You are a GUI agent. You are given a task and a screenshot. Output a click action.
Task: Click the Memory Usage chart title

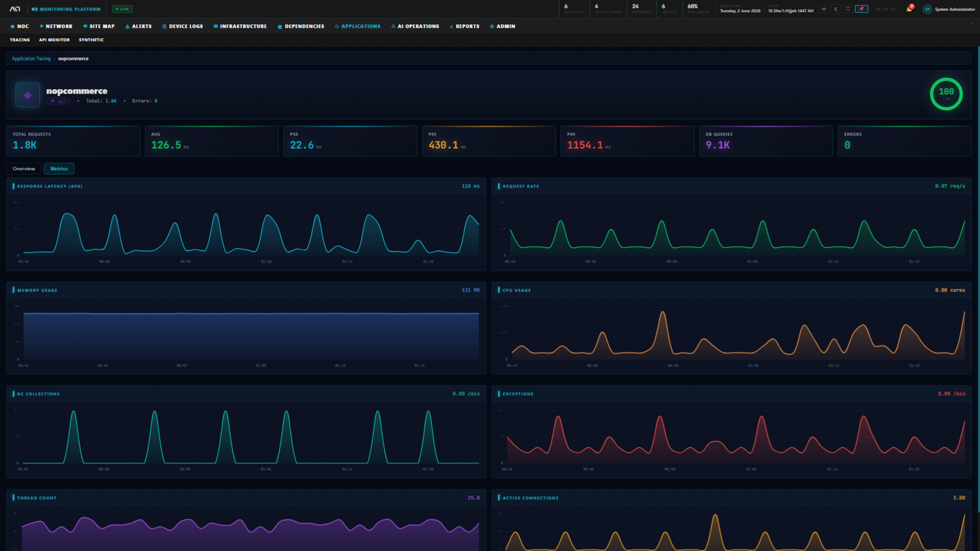point(37,290)
